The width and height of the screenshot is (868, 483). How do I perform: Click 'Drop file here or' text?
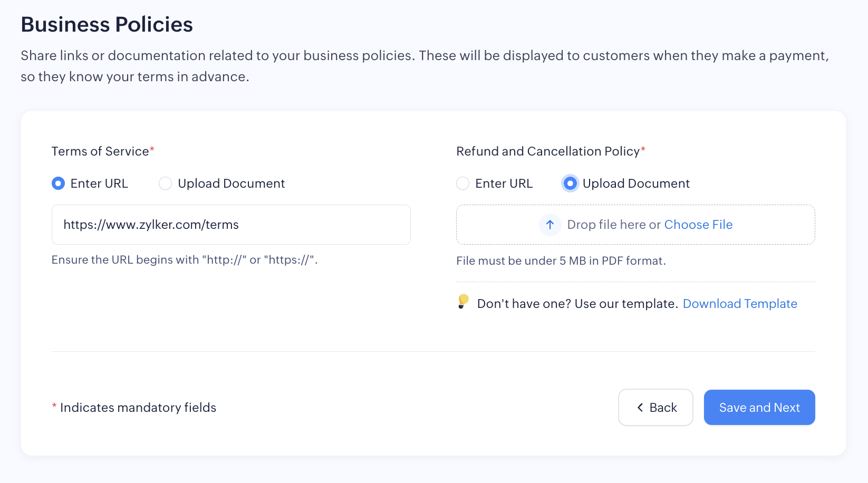tap(614, 225)
